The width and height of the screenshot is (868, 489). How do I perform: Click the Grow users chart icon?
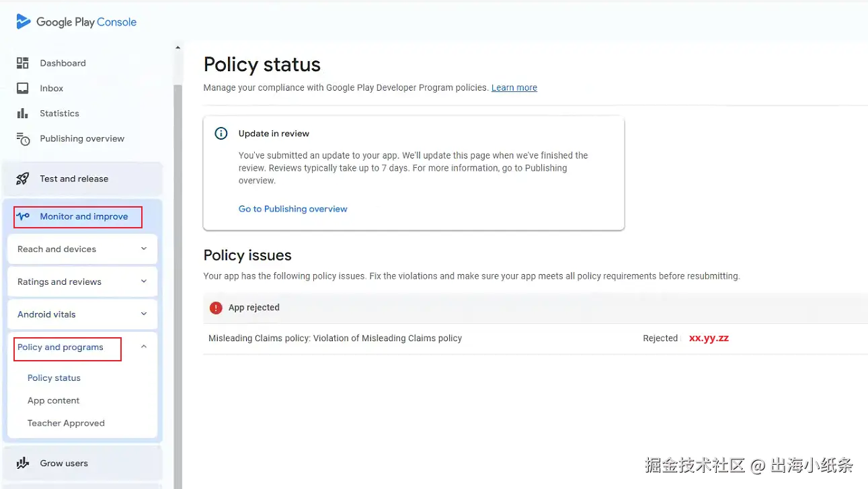click(x=23, y=463)
